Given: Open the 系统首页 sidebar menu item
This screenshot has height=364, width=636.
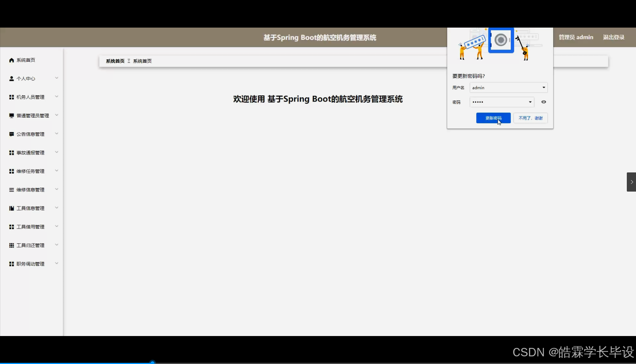Looking at the screenshot, I should pos(25,60).
